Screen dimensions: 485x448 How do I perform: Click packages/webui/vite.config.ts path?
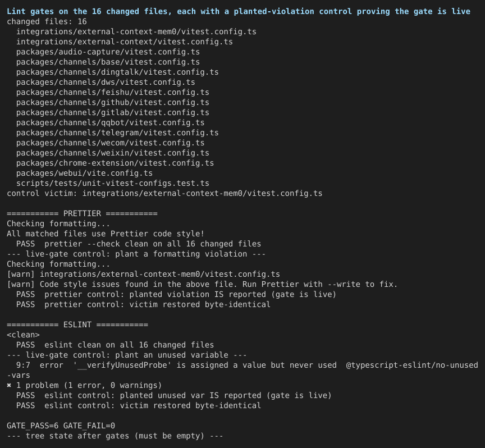84,173
